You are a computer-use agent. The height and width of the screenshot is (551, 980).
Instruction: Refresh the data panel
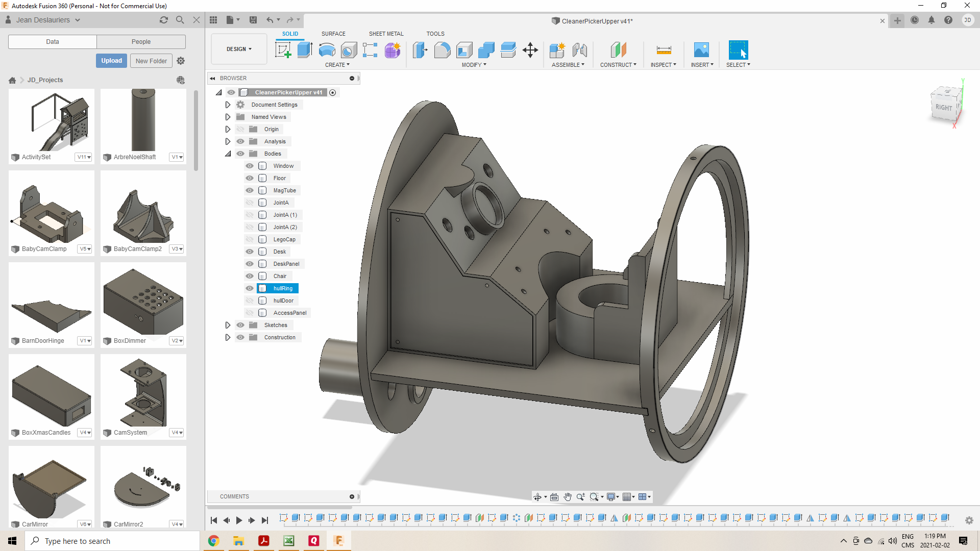(164, 20)
